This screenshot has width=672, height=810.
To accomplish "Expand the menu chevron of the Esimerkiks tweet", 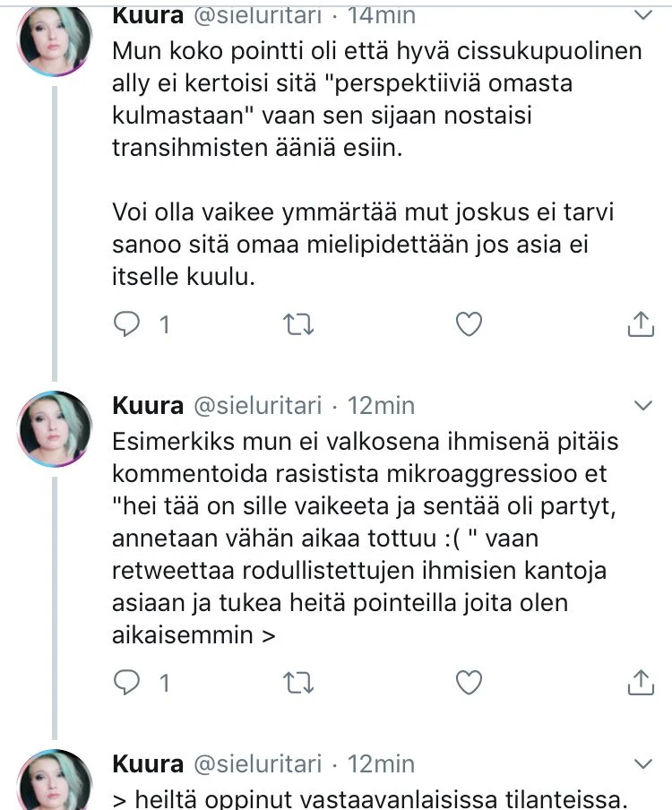I will tap(643, 406).
